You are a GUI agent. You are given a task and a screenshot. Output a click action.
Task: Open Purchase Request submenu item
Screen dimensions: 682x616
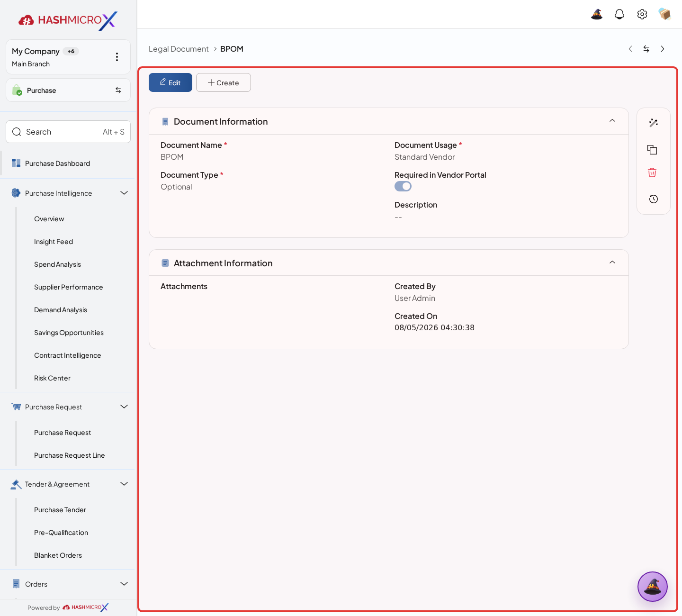click(63, 433)
